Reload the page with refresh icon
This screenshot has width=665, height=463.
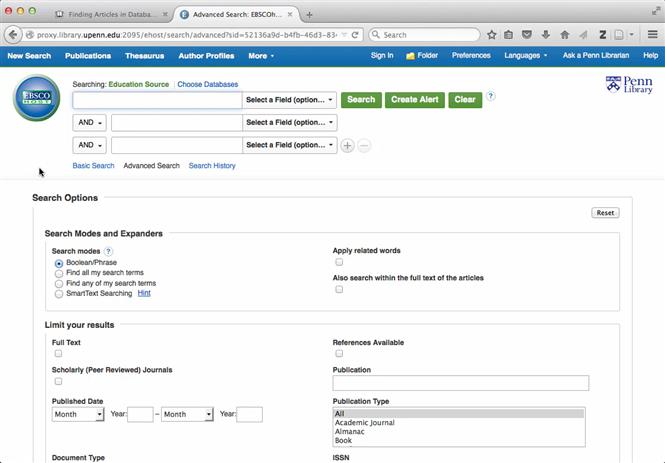pyautogui.click(x=355, y=35)
